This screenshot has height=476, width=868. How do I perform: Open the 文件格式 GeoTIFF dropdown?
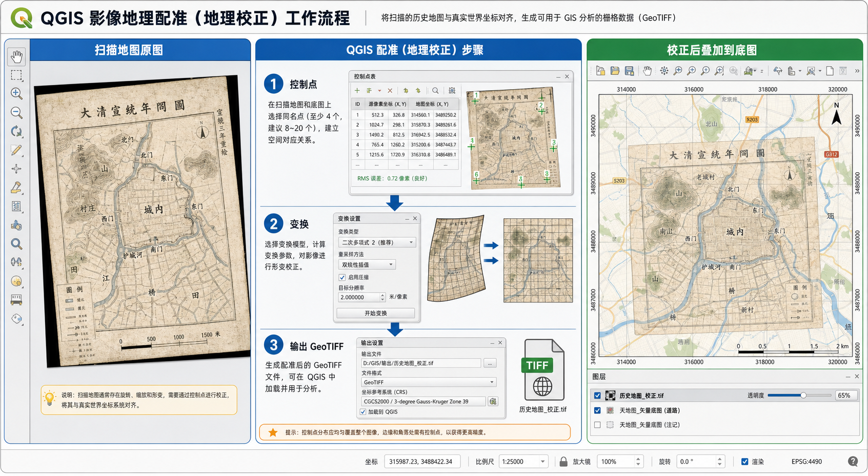429,382
